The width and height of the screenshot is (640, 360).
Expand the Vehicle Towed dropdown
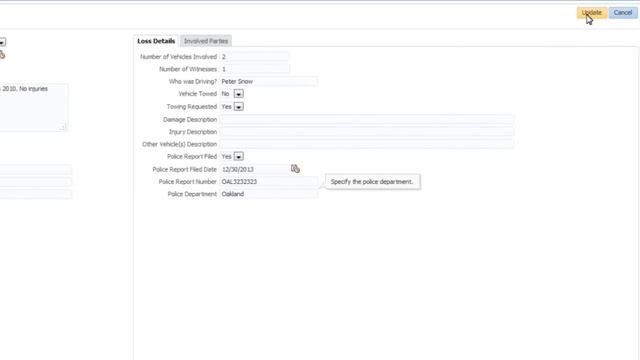[x=238, y=94]
